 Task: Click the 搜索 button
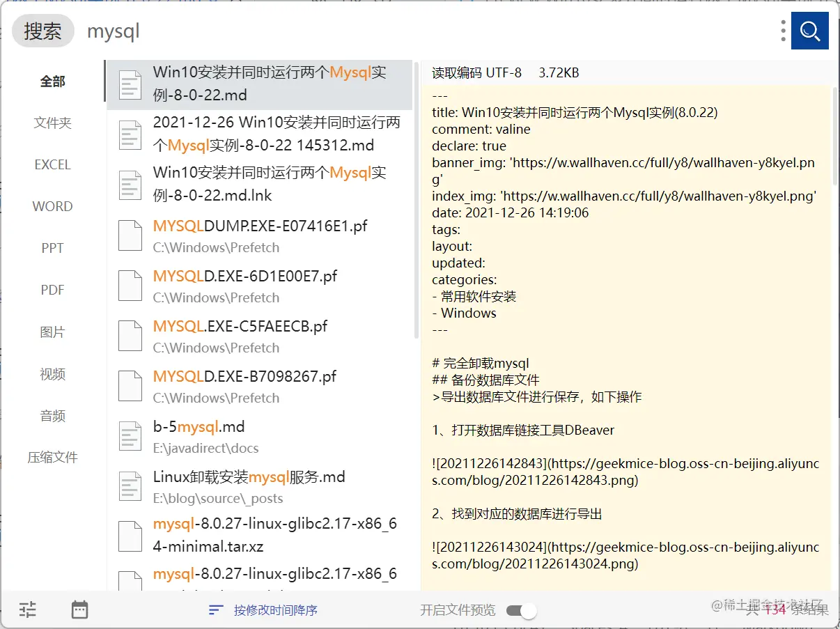(43, 31)
